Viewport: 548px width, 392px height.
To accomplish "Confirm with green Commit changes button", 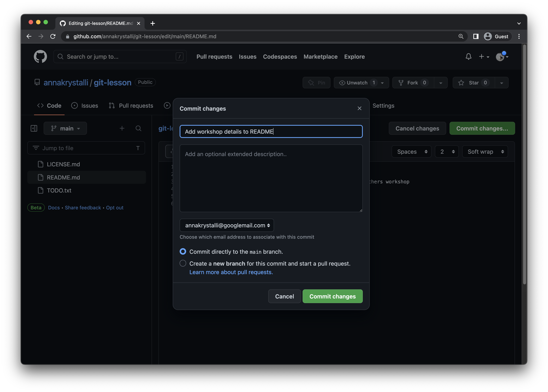I will (x=332, y=296).
